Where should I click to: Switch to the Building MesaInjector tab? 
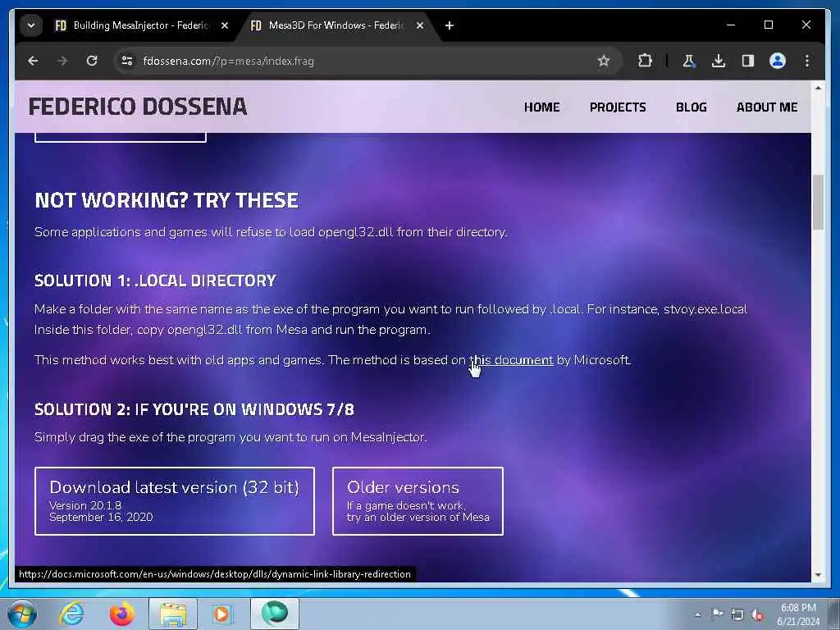[141, 25]
